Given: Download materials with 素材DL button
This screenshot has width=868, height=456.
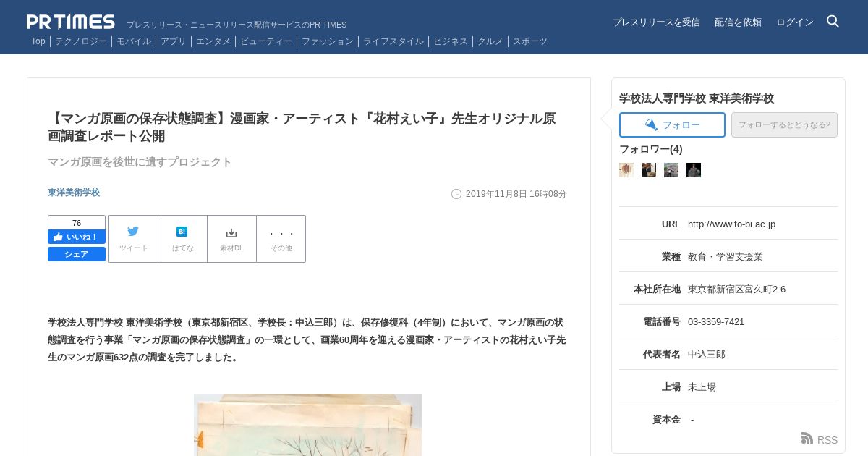Looking at the screenshot, I should (231, 239).
